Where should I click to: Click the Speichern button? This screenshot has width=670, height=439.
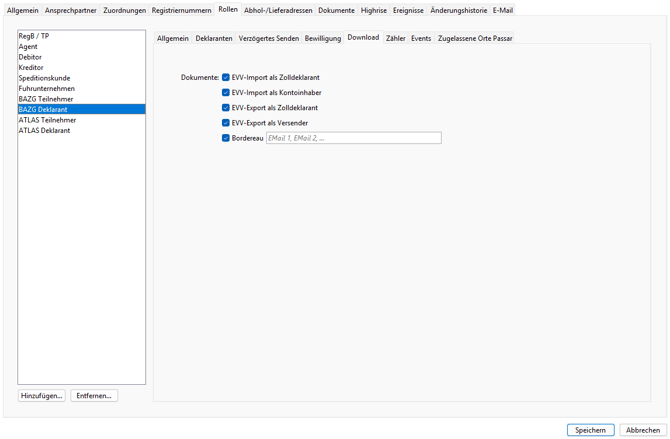[590, 430]
